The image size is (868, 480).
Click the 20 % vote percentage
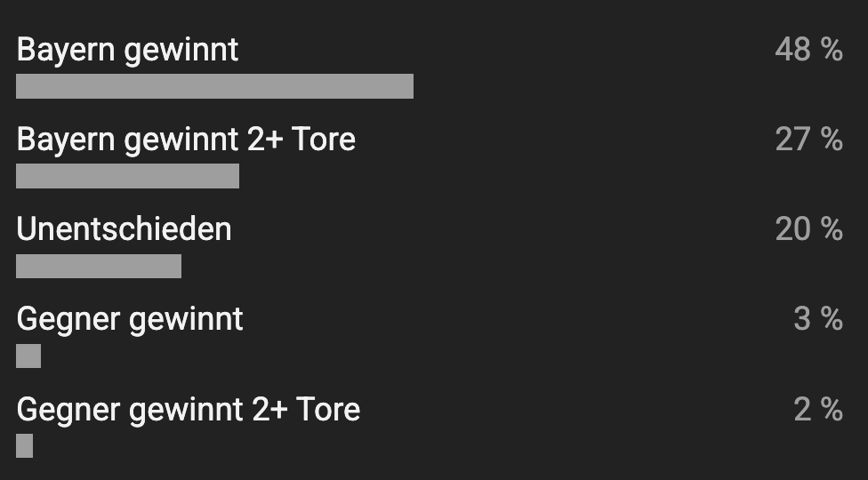(x=808, y=229)
